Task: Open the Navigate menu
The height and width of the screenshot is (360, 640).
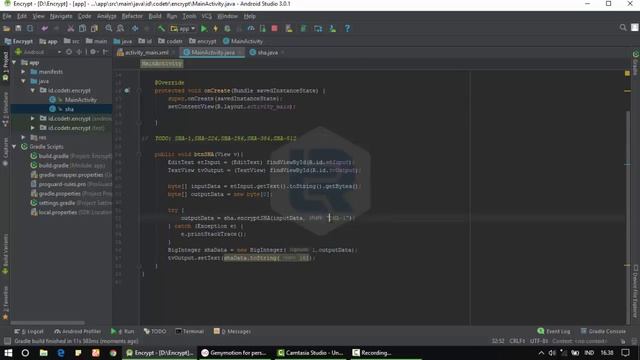Action: [61, 16]
